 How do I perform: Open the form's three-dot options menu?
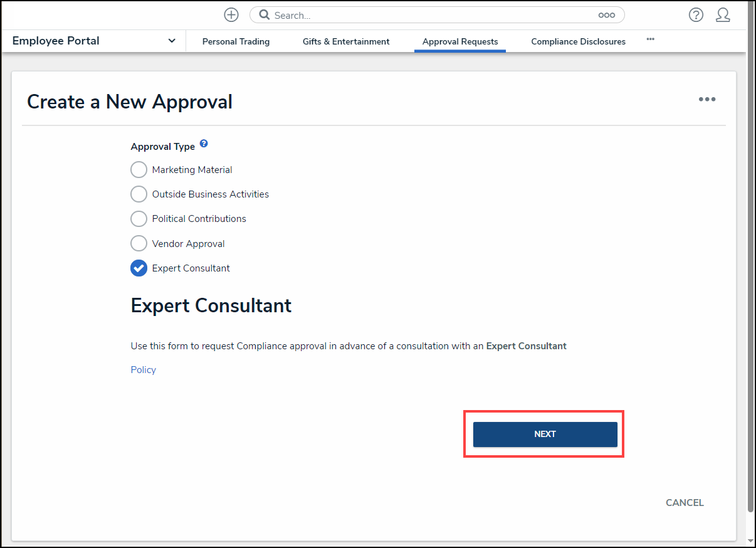(707, 100)
